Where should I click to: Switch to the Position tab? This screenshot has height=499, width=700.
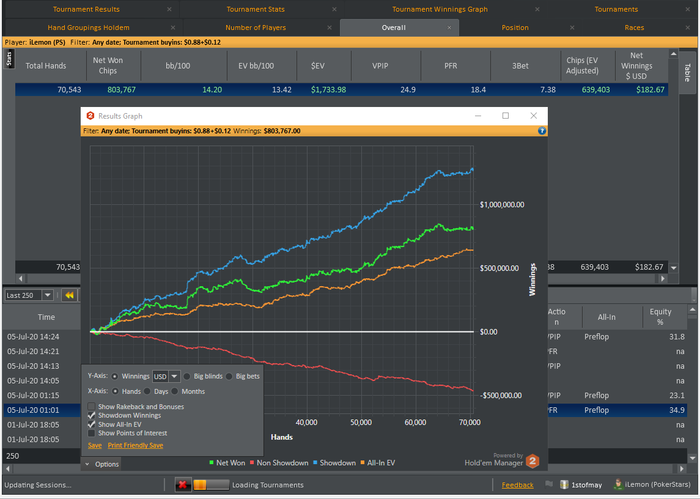[x=515, y=28]
